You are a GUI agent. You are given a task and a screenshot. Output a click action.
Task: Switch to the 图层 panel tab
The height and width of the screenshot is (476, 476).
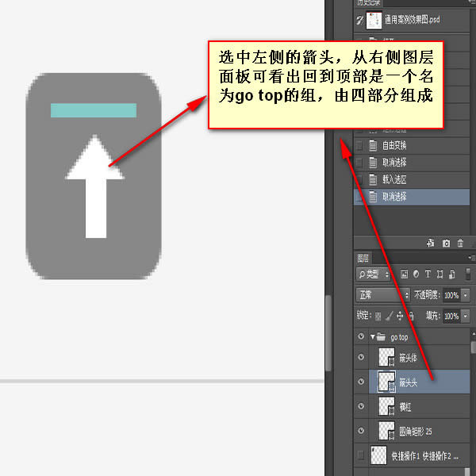point(363,258)
